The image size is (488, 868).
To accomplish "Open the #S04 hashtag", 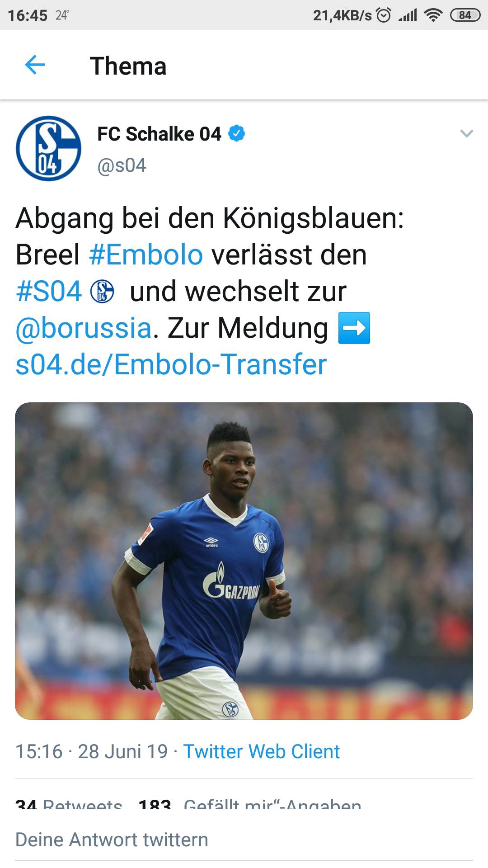I will point(49,291).
